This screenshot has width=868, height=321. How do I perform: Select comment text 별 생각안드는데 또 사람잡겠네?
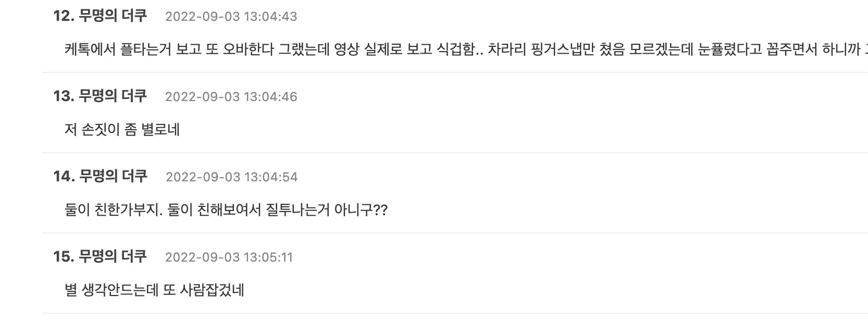click(x=154, y=290)
